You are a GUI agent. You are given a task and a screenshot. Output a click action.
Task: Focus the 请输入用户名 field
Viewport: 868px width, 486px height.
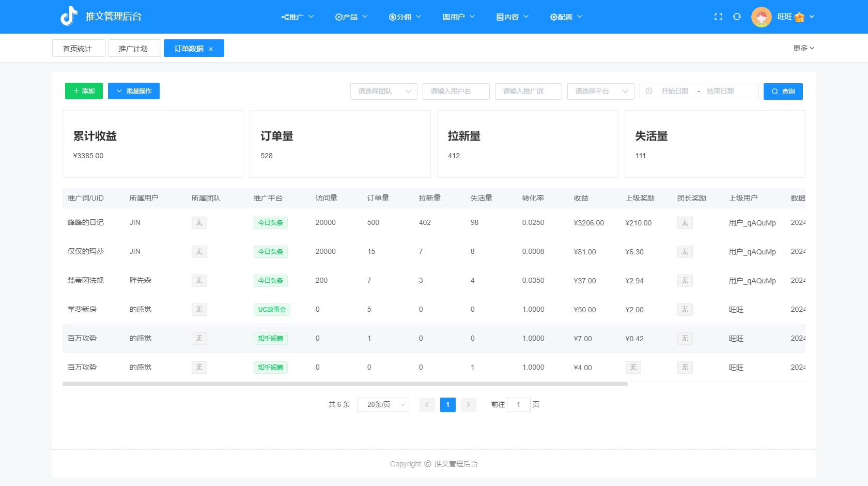[456, 92]
